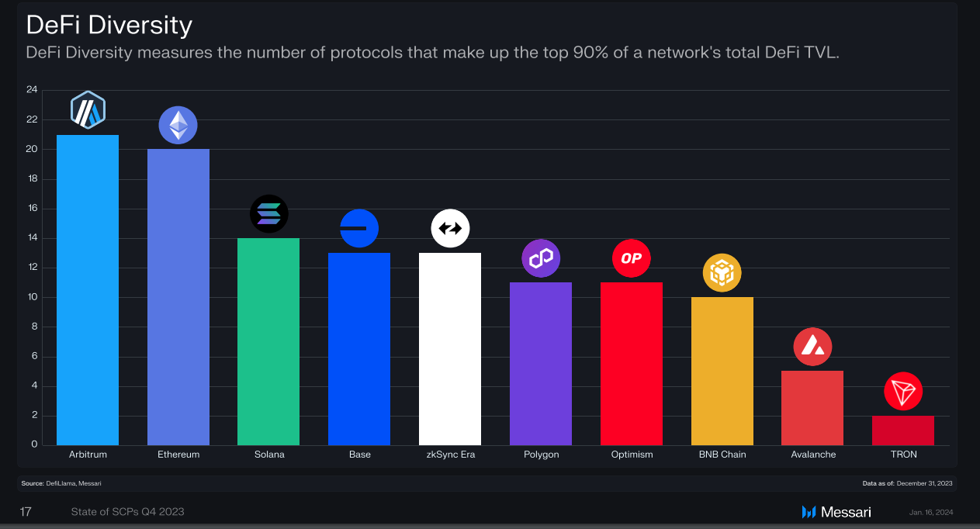This screenshot has height=529, width=980.
Task: Click the Avalanche logo icon
Action: [812, 347]
